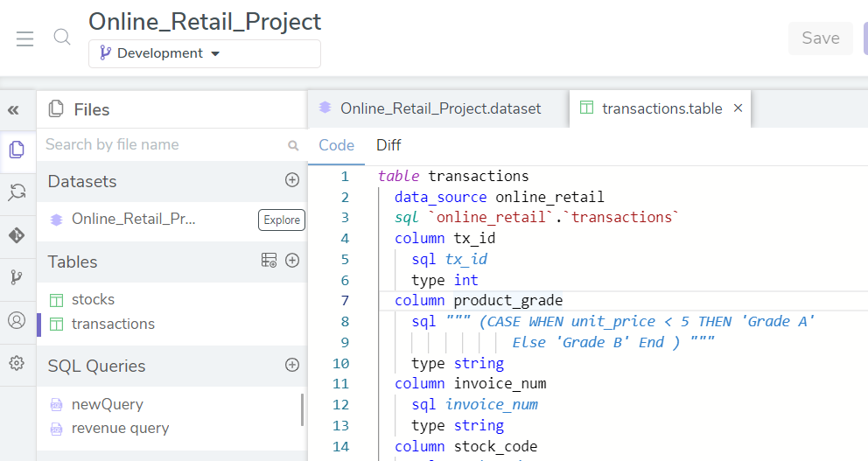Click newQuery SQL file icon
Viewport: 868px width, 461px height.
click(x=57, y=404)
